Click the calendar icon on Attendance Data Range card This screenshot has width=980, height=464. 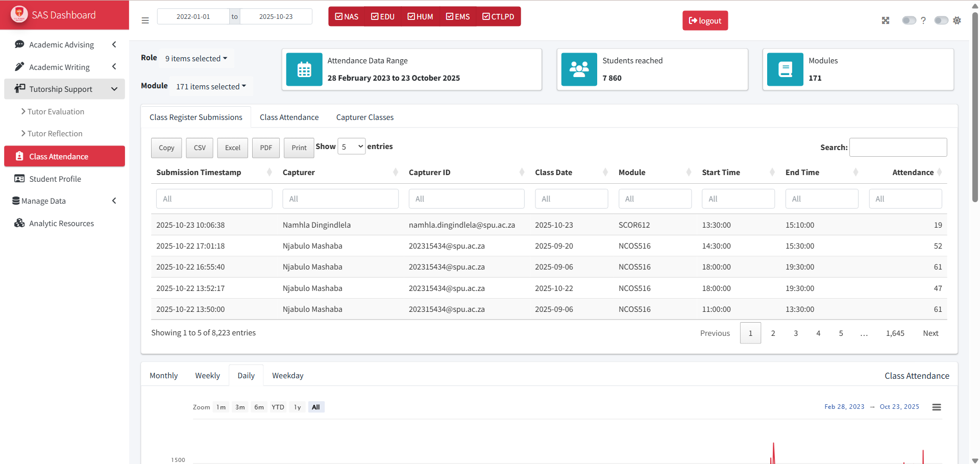click(304, 69)
